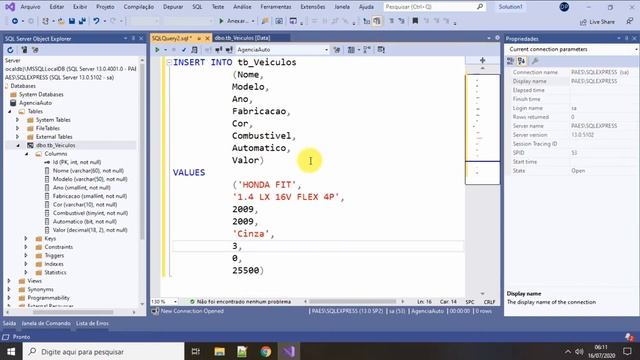Show estimated execution plan icon

[x=194, y=50]
